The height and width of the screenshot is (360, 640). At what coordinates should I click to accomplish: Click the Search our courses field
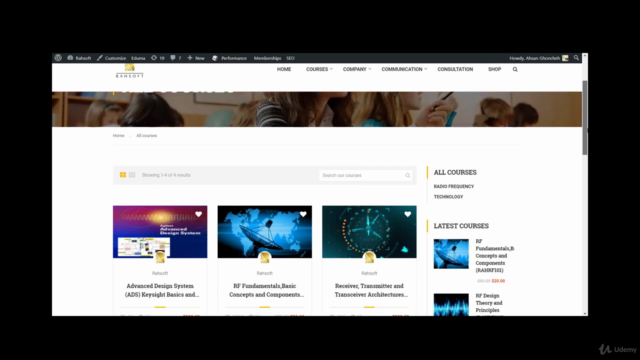[365, 175]
